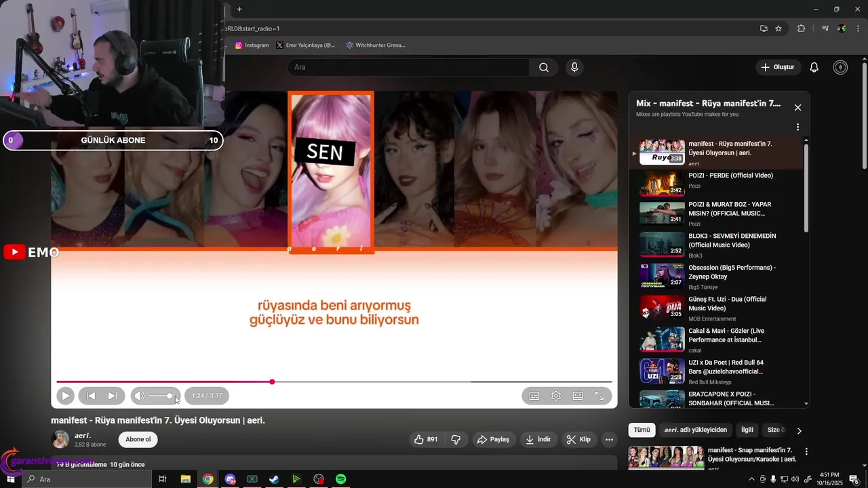The image size is (868, 488).
Task: Open options for Snap manifest'in 7. video
Action: tap(806, 451)
